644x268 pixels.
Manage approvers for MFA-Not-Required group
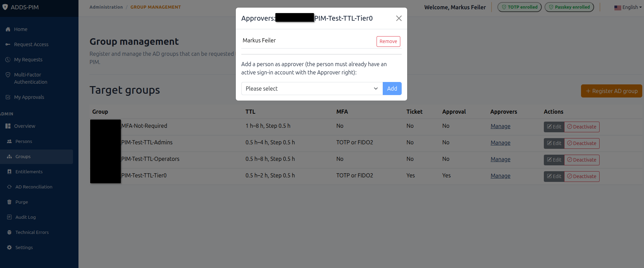(x=500, y=126)
